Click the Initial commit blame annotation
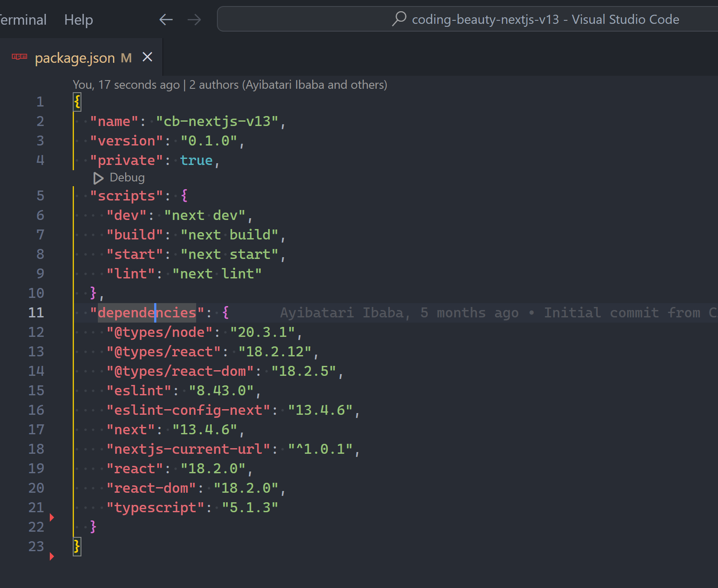Viewport: 718px width, 588px height. point(601,312)
